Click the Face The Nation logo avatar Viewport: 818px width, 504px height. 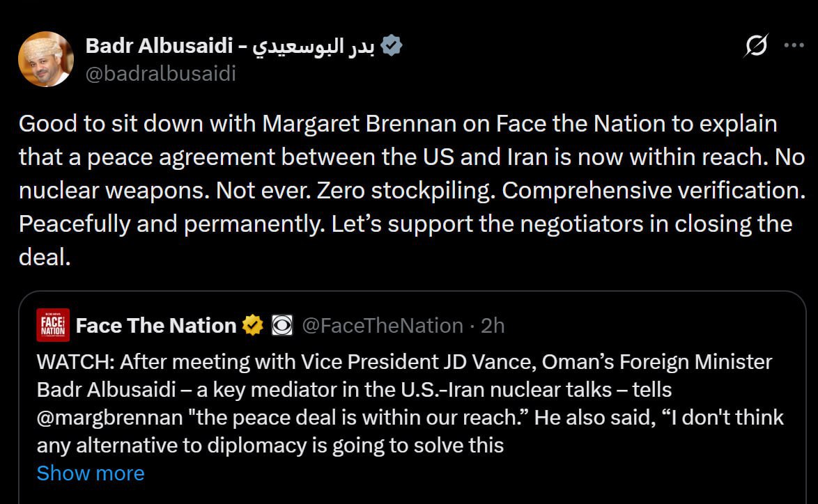(53, 325)
